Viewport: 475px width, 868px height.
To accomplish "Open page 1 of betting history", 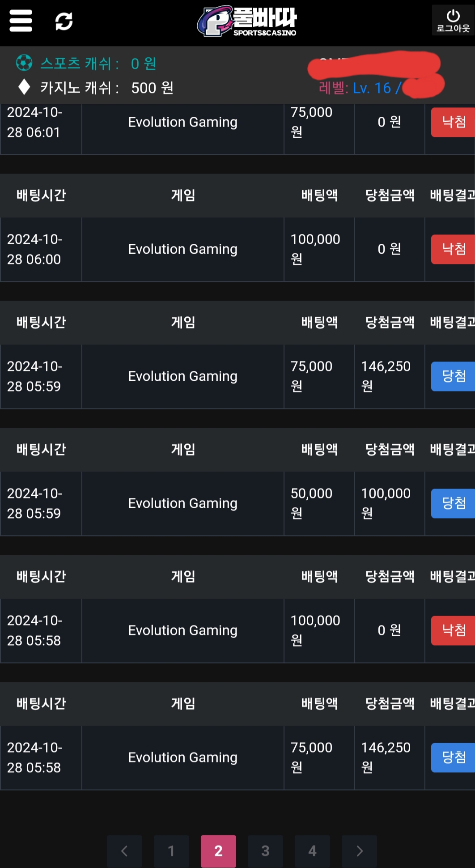I will [x=171, y=851].
